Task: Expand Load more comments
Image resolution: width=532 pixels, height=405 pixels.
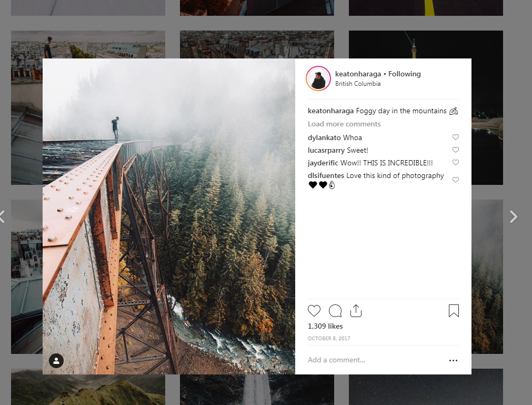Action: pyautogui.click(x=344, y=124)
